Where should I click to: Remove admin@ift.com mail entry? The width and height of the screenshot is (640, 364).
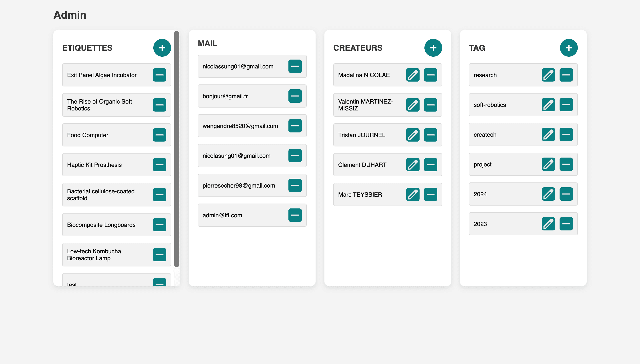tap(295, 215)
